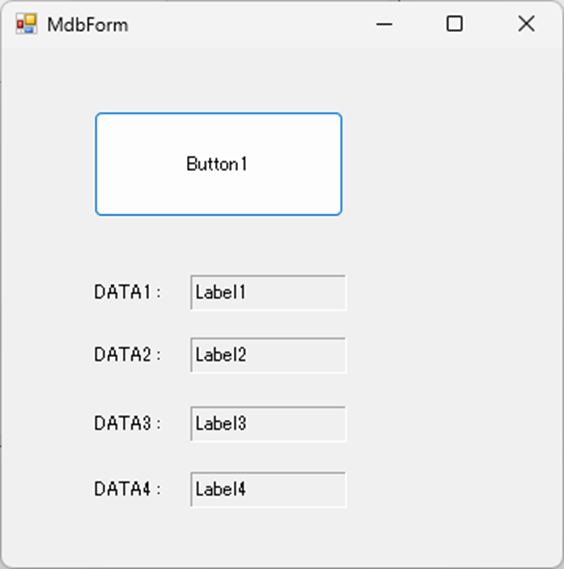Click the DATA4 : caption text
564x569 pixels.
click(127, 489)
